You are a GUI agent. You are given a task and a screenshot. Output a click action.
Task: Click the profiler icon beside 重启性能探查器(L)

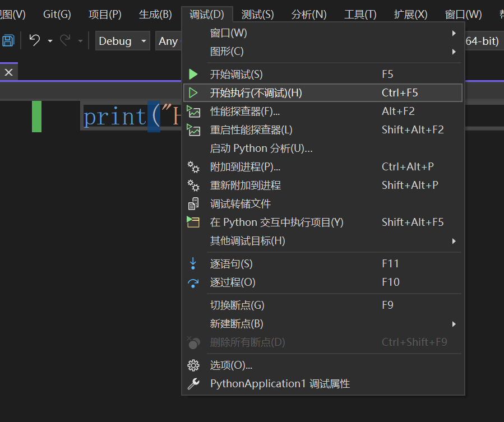[193, 130]
